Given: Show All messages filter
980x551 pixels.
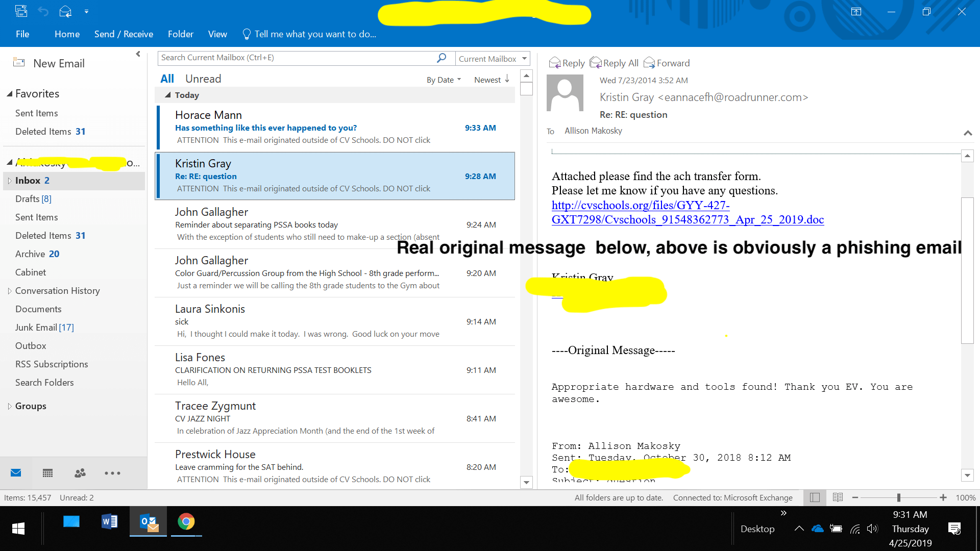Looking at the screenshot, I should [167, 79].
